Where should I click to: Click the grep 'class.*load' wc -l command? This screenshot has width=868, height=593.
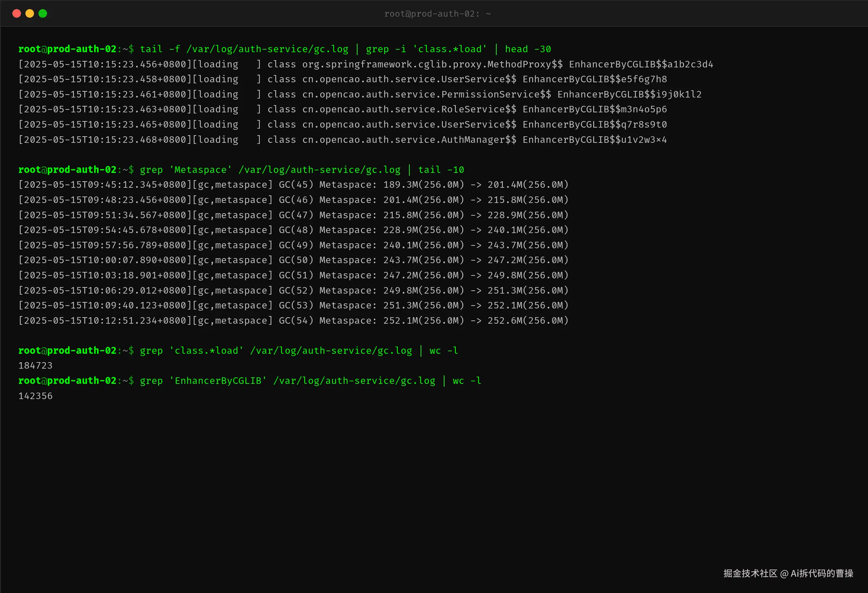click(x=238, y=351)
